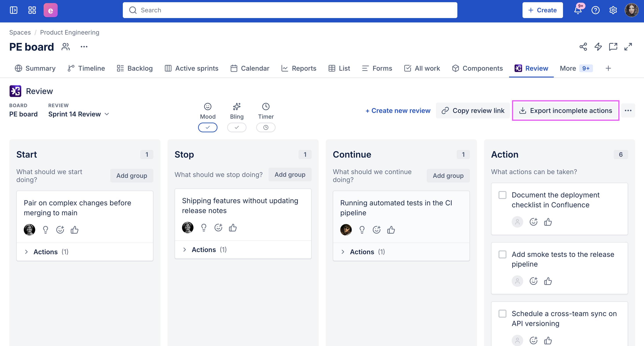Click the team members icon beside PE board
The height and width of the screenshot is (346, 644).
[x=66, y=47]
